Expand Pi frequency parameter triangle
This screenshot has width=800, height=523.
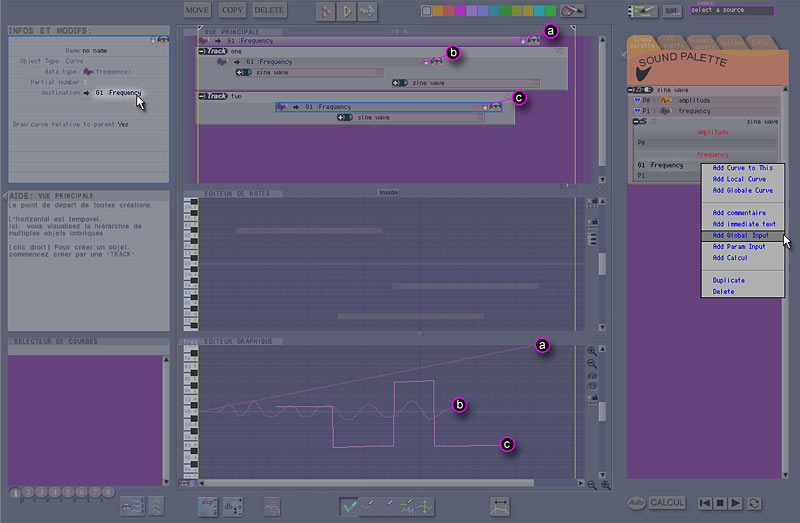pos(637,111)
